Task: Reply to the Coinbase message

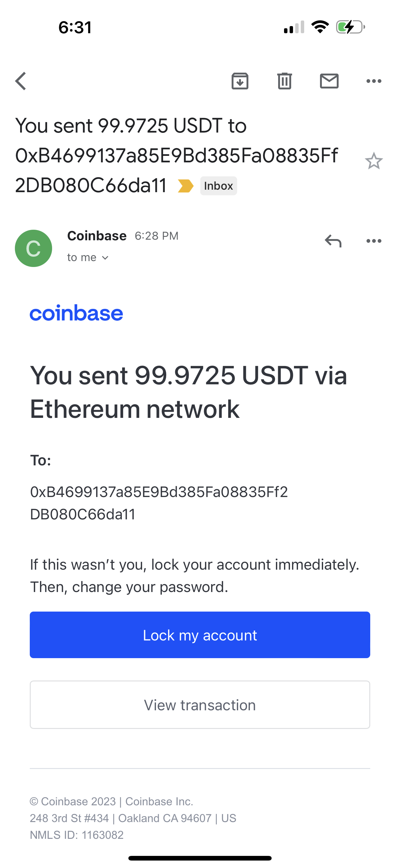Action: pos(333,241)
